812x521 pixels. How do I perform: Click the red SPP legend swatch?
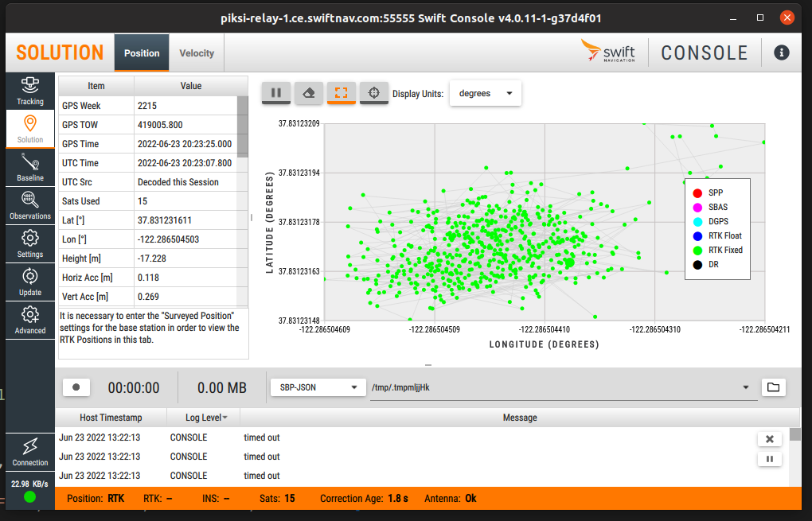[697, 193]
